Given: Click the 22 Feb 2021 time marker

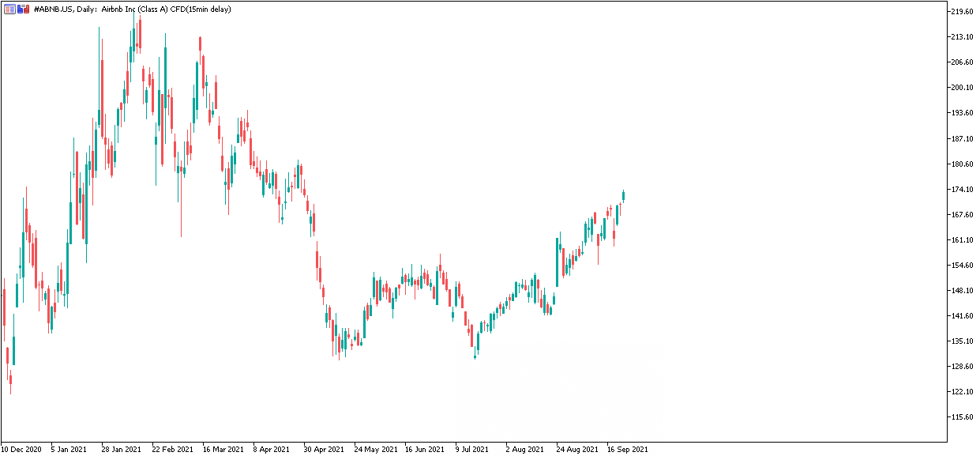Looking at the screenshot, I should pos(172,449).
